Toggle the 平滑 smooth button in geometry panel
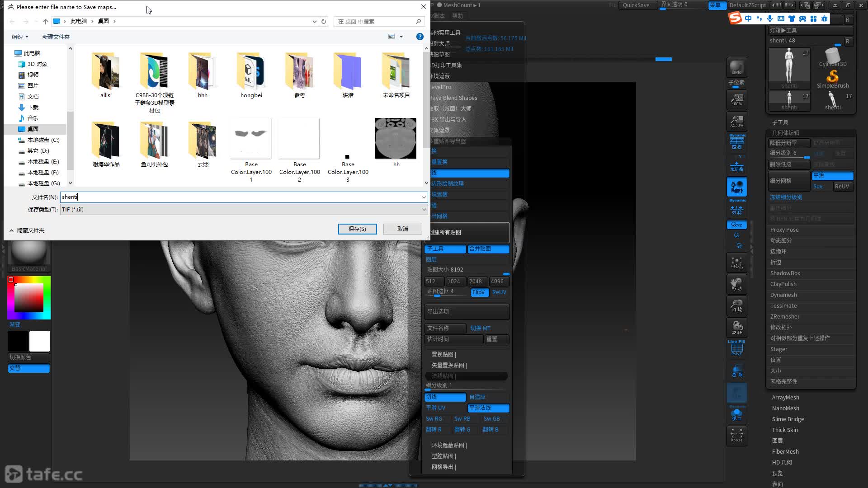The image size is (868, 488). coord(832,176)
